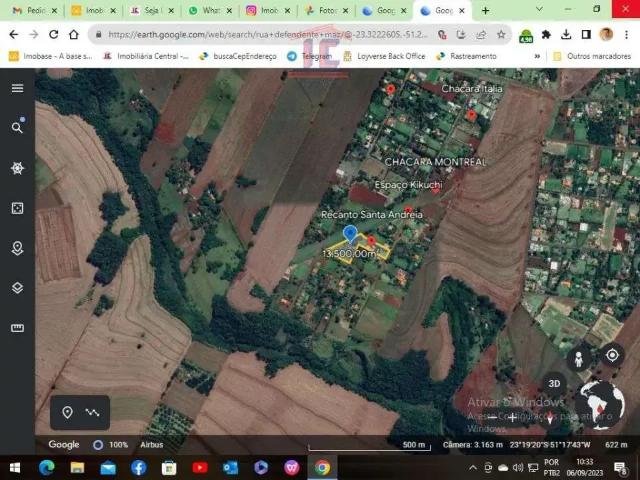Open the Google Earth hamburger menu
The image size is (640, 480).
tap(17, 88)
